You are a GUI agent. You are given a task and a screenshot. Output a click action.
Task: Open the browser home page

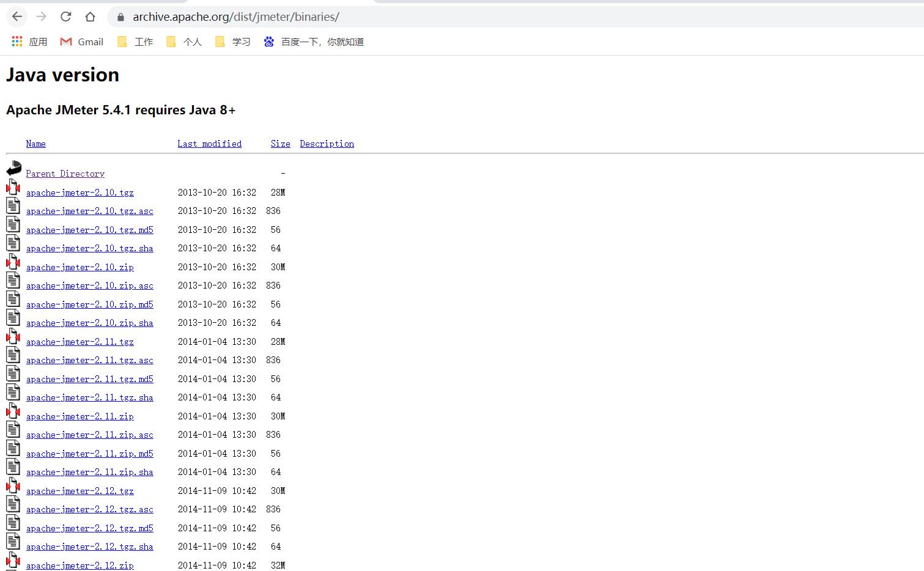(90, 17)
